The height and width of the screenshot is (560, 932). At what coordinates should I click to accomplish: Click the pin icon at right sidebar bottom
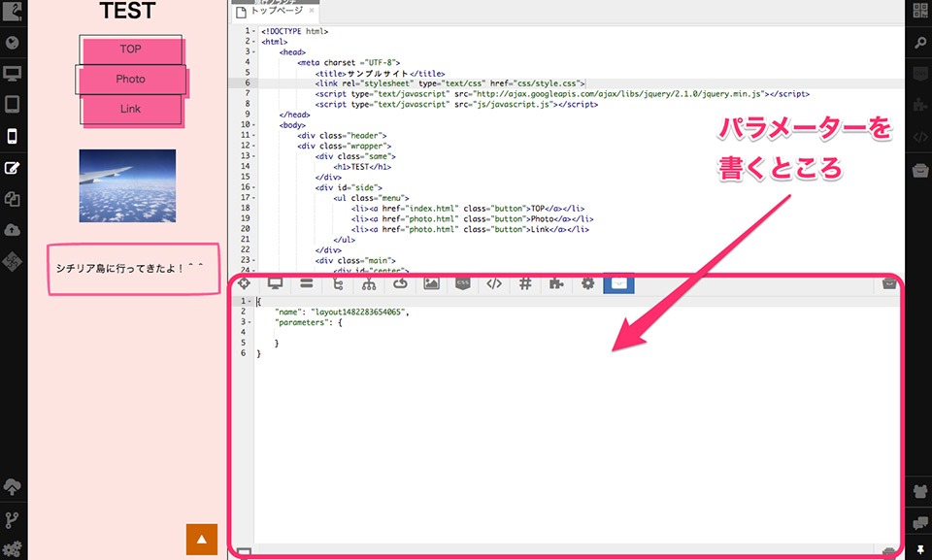(x=920, y=550)
